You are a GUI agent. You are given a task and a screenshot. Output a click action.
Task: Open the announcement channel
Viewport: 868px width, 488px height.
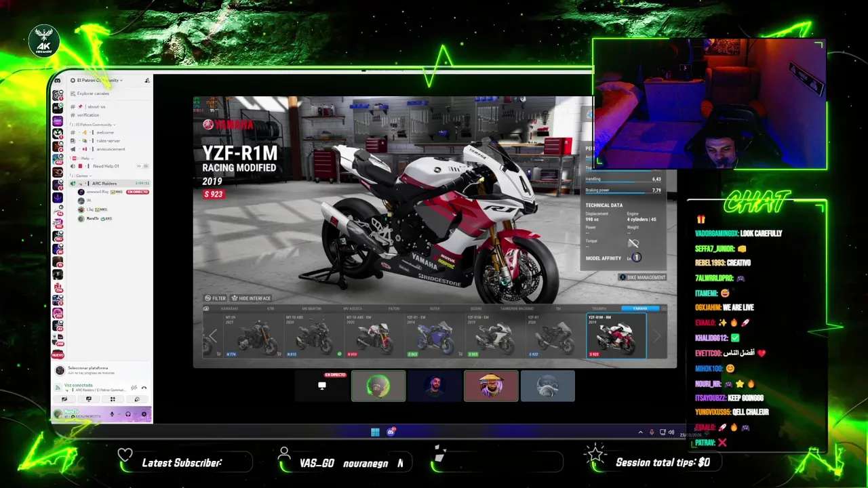click(x=98, y=149)
